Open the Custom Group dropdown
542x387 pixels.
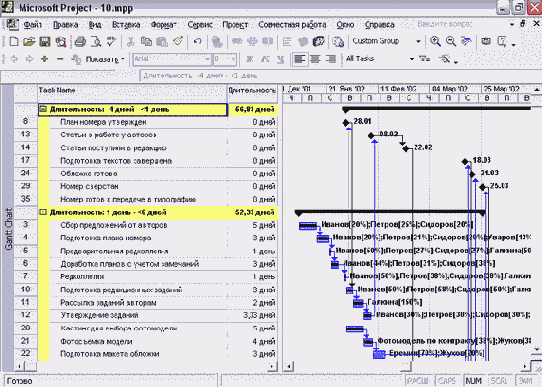(x=418, y=41)
